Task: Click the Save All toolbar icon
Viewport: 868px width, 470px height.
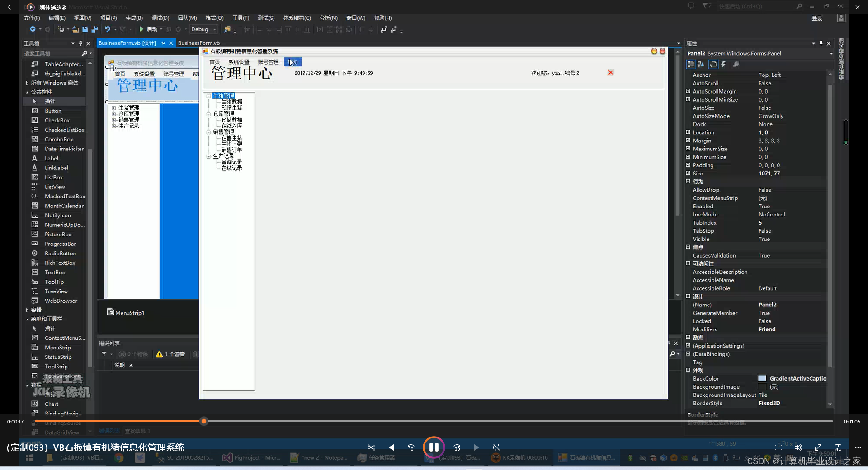Action: [x=94, y=29]
